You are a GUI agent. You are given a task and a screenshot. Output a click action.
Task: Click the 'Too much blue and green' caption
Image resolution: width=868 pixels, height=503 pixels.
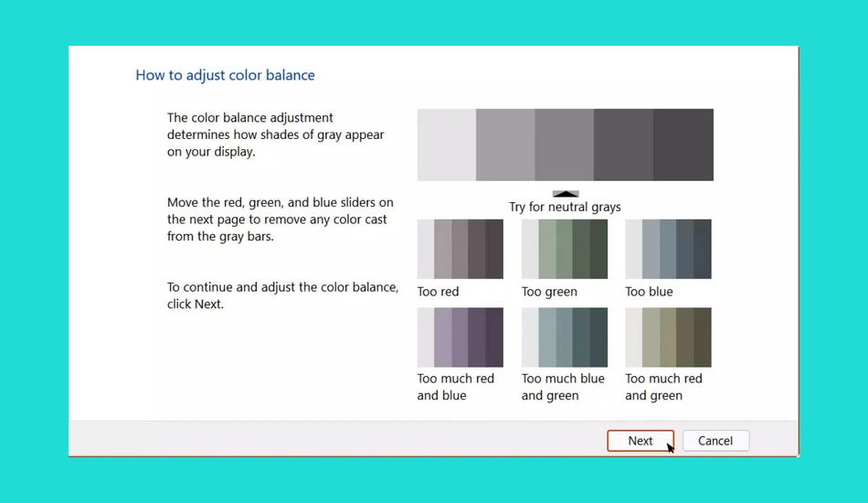click(x=563, y=387)
